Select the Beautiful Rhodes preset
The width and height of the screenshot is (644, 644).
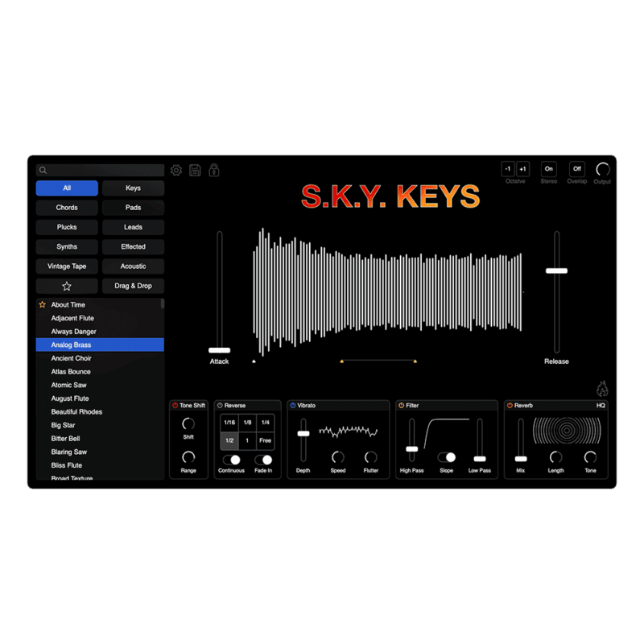100,411
